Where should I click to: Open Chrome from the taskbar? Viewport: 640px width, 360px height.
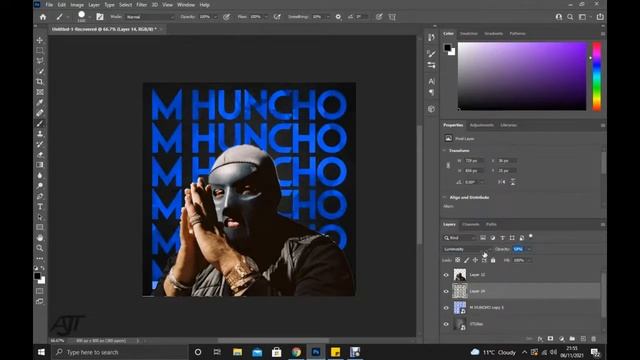(296, 352)
